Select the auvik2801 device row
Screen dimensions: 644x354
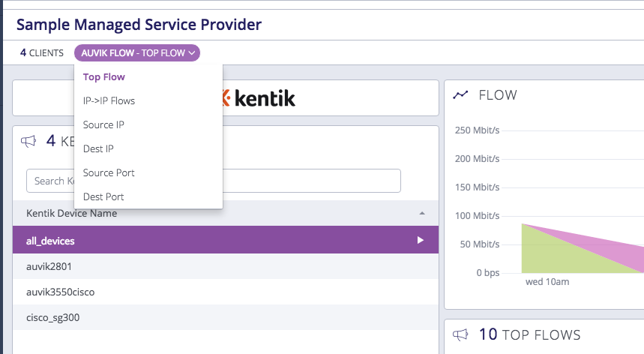point(226,266)
